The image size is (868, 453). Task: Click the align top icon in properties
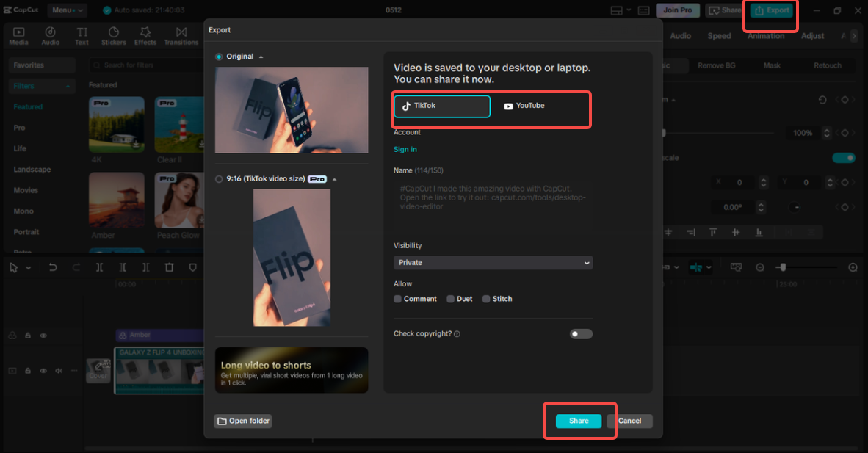click(713, 232)
